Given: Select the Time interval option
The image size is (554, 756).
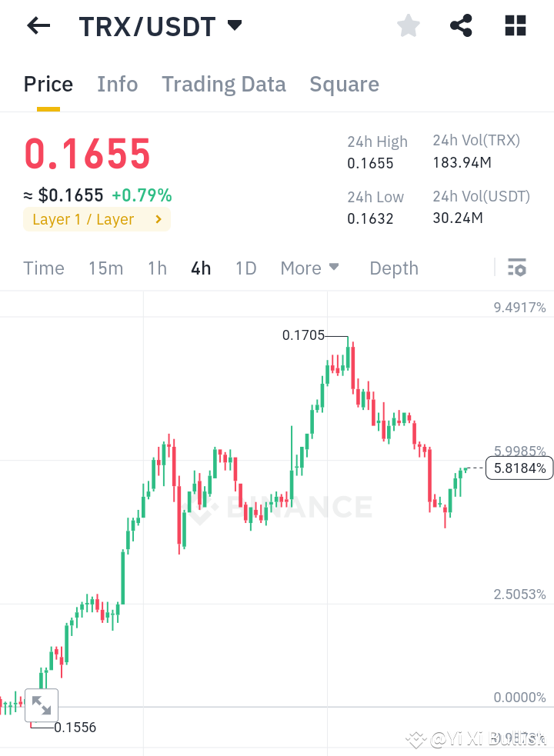Looking at the screenshot, I should (x=43, y=268).
